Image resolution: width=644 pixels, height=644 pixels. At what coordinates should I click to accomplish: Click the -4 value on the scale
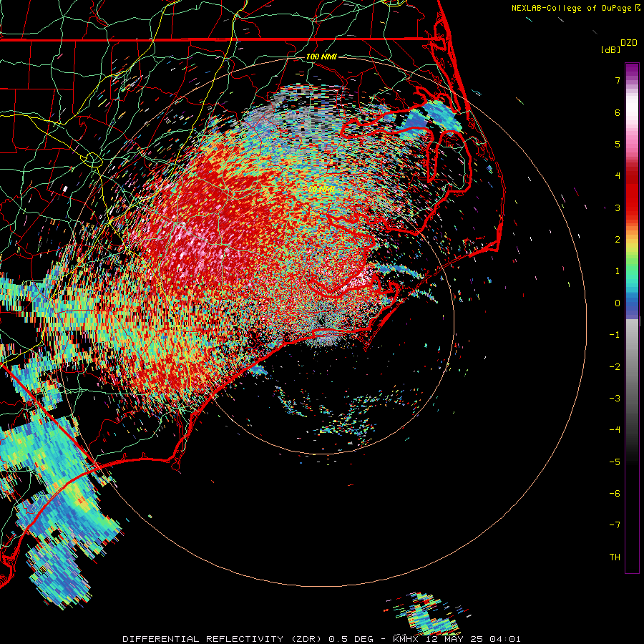[615, 430]
